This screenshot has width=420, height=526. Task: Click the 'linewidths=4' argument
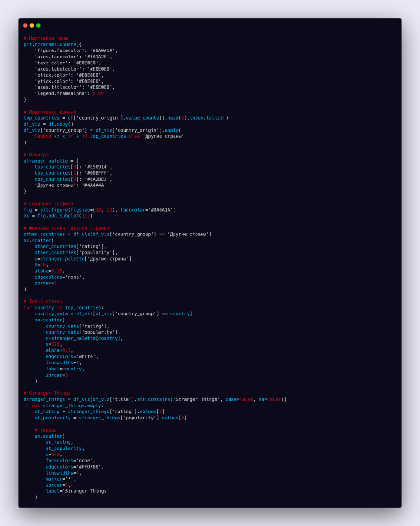63,473
